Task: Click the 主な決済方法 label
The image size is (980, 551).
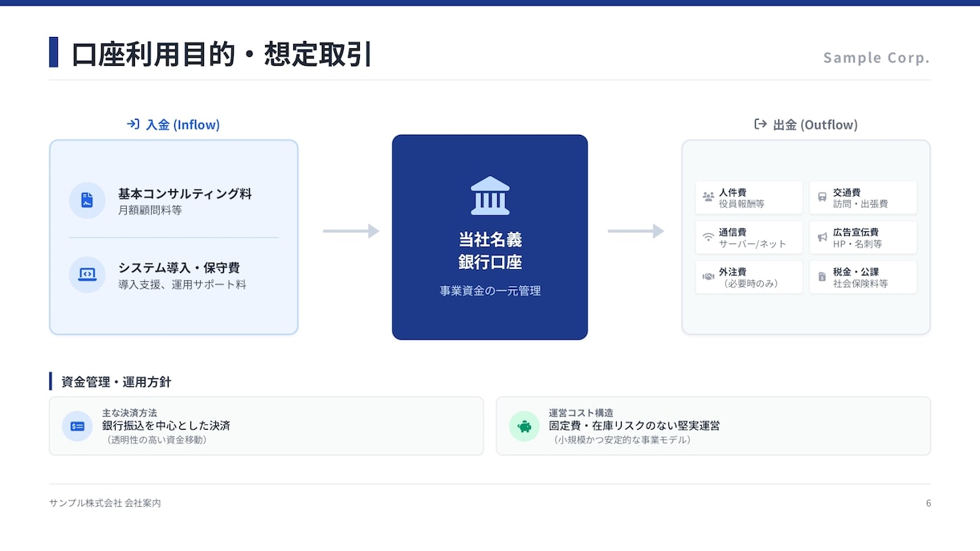Action: pos(129,413)
